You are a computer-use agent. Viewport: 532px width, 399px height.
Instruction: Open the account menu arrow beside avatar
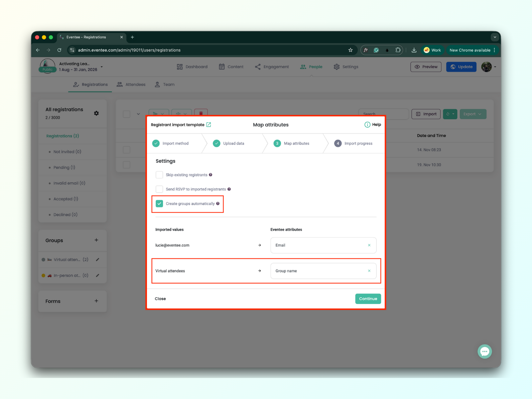pos(495,67)
